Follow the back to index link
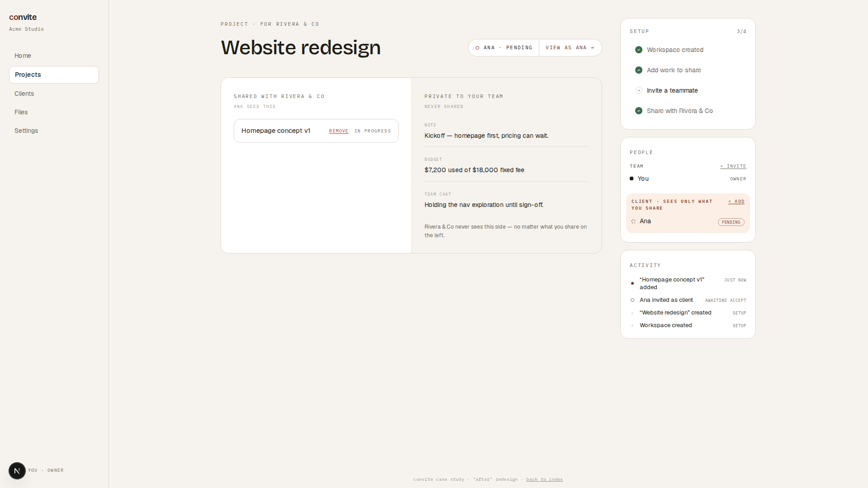868x488 pixels. click(x=544, y=479)
